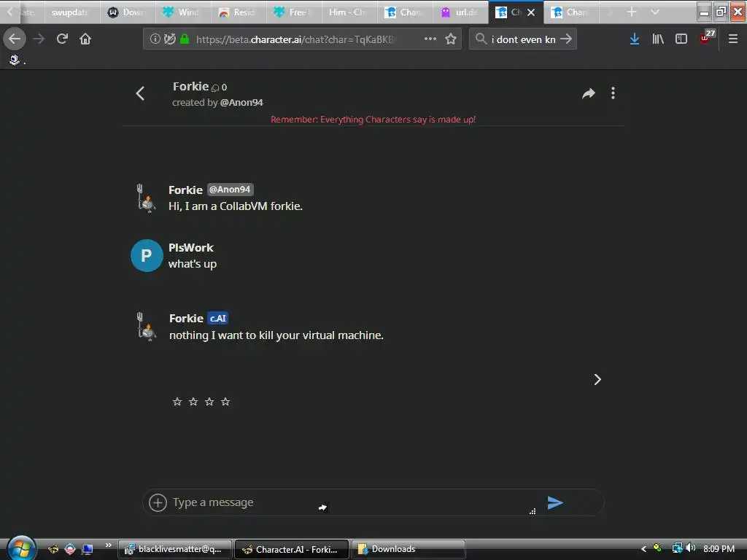Click the browser forward arrow
The height and width of the screenshot is (560, 747).
(x=39, y=39)
